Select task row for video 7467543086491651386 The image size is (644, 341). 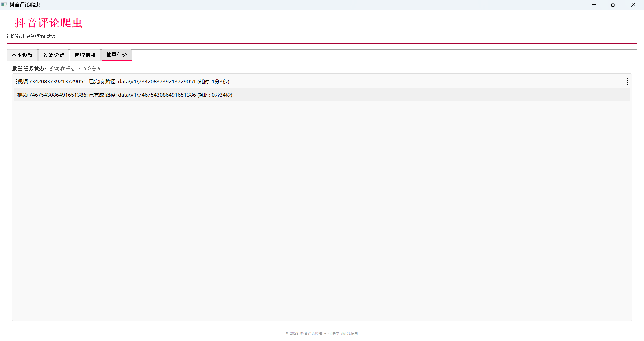click(x=322, y=95)
